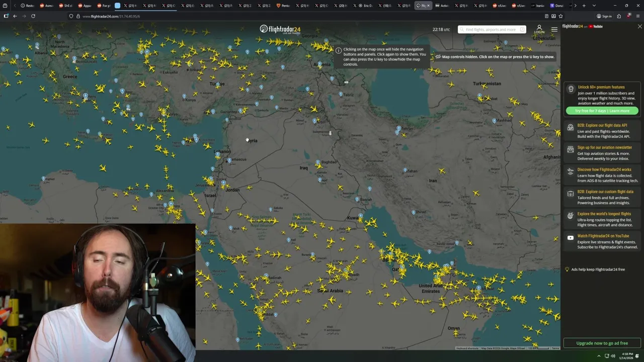Click the shield tracking protection icon

coord(71,16)
